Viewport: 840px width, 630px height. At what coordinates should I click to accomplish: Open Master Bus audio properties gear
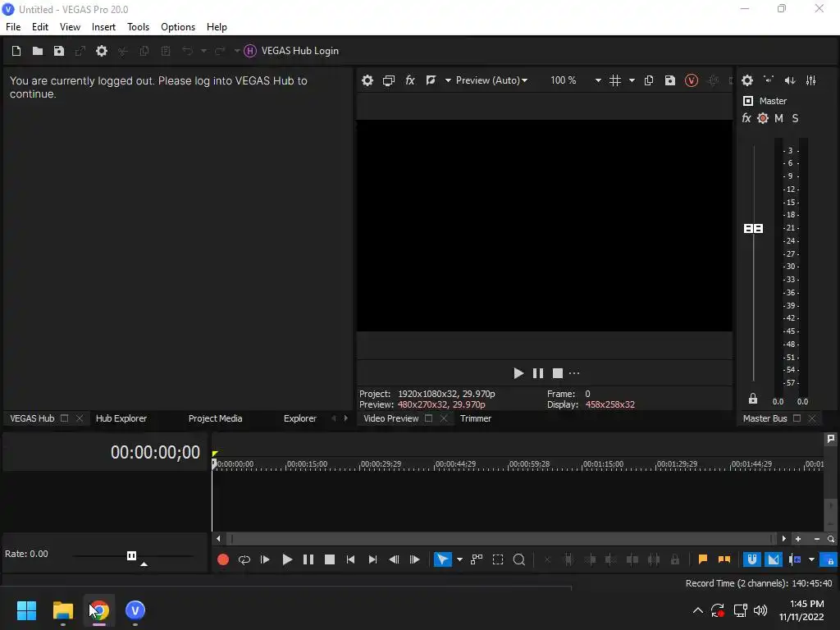point(747,80)
